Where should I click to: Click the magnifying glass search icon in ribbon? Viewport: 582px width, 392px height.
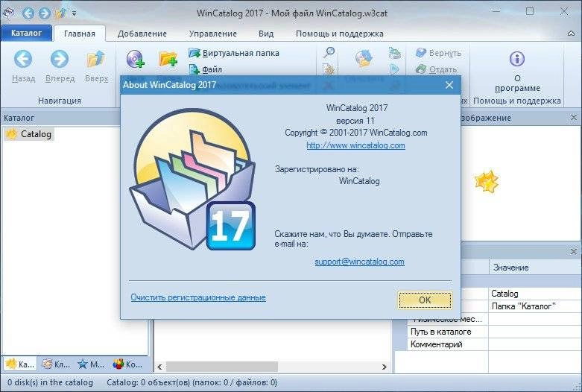(329, 52)
